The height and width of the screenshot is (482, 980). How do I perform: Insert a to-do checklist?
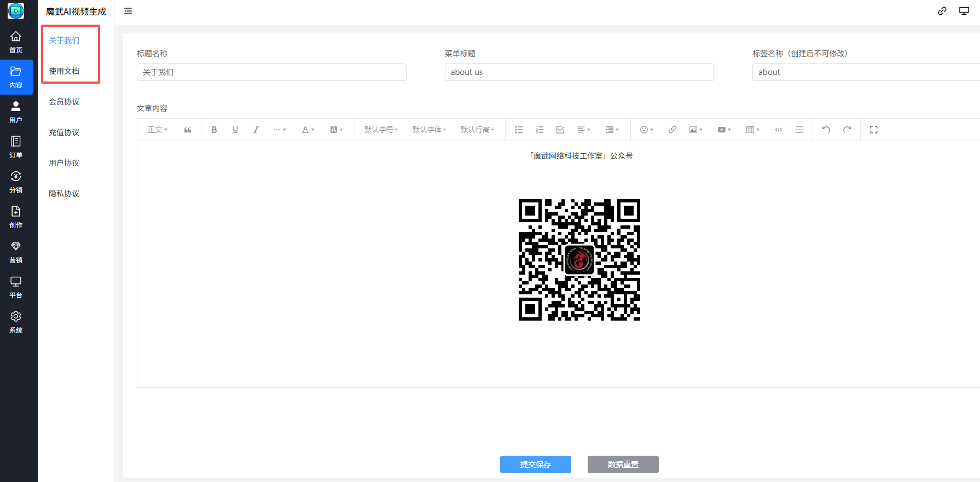point(560,130)
